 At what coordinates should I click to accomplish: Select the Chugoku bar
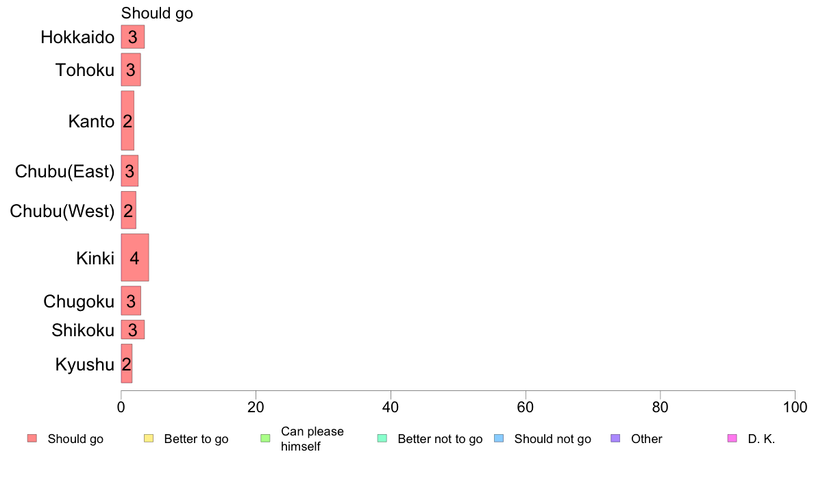tap(131, 301)
